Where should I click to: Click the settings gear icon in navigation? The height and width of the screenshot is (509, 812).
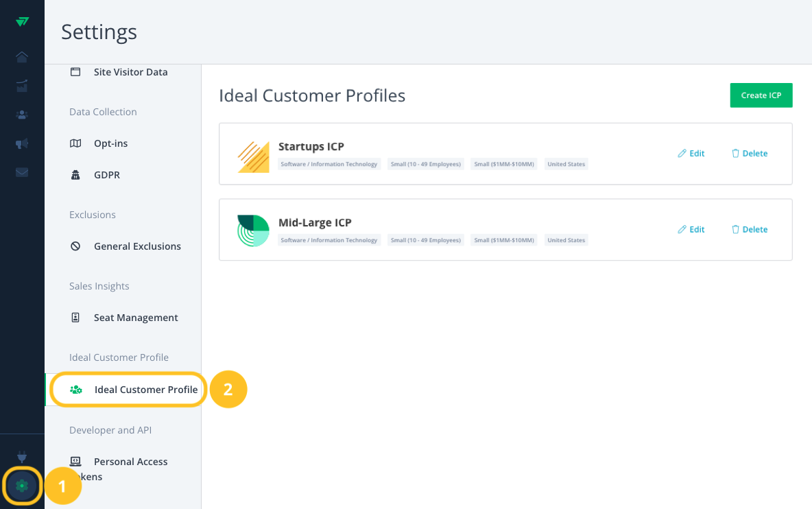(x=22, y=486)
